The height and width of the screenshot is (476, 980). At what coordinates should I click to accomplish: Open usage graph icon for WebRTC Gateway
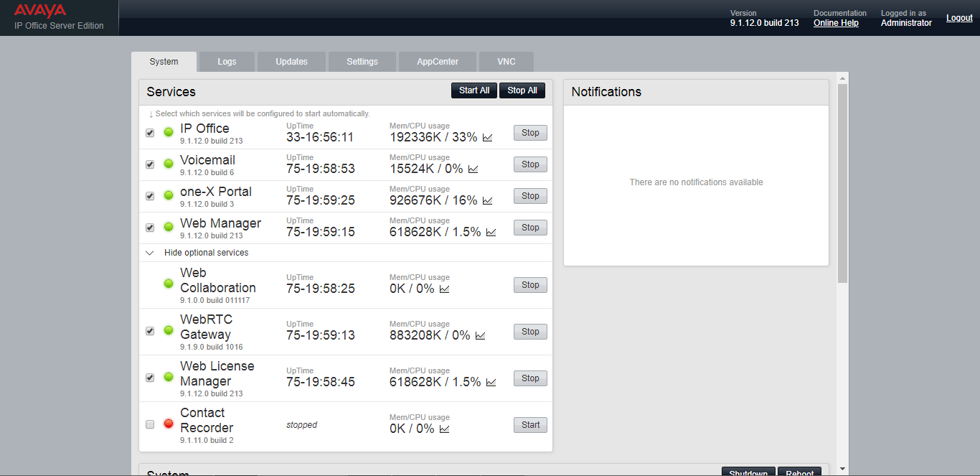(x=480, y=335)
